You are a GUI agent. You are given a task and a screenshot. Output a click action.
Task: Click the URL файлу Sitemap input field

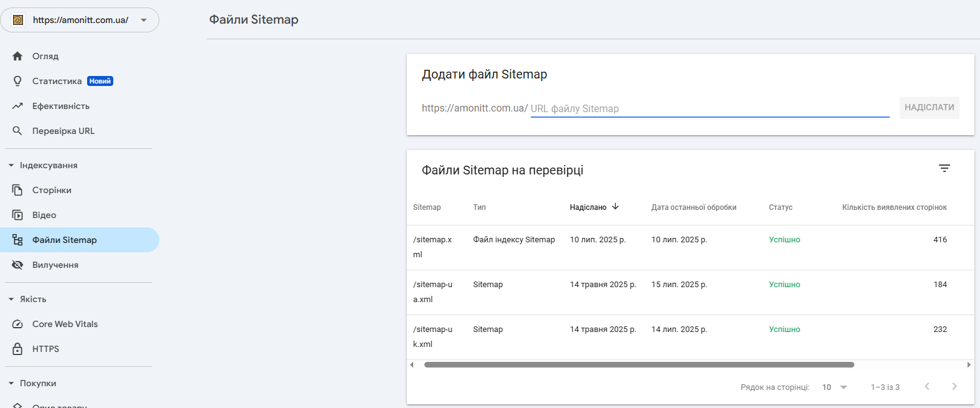point(710,108)
